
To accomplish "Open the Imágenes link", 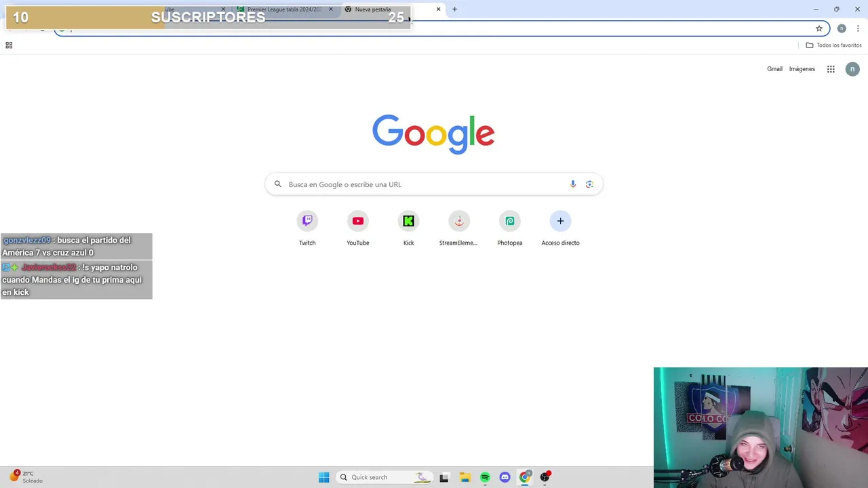I will tap(802, 69).
